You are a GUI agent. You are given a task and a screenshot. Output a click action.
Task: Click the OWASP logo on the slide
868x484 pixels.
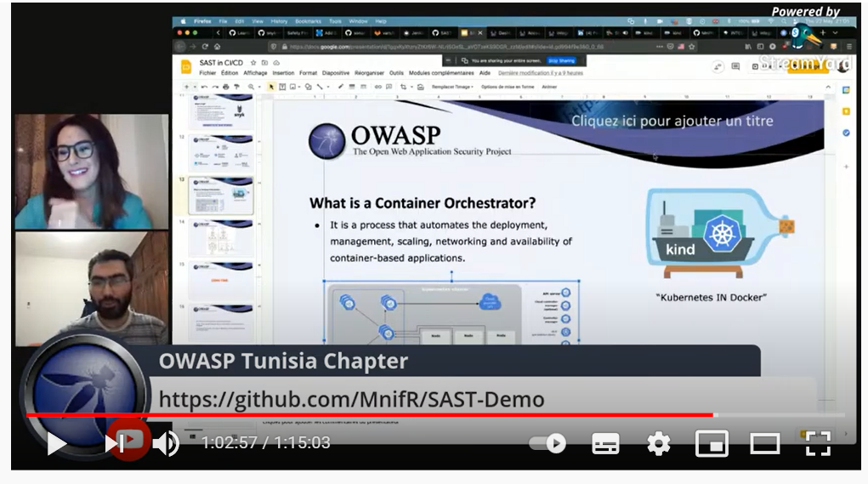(x=410, y=140)
